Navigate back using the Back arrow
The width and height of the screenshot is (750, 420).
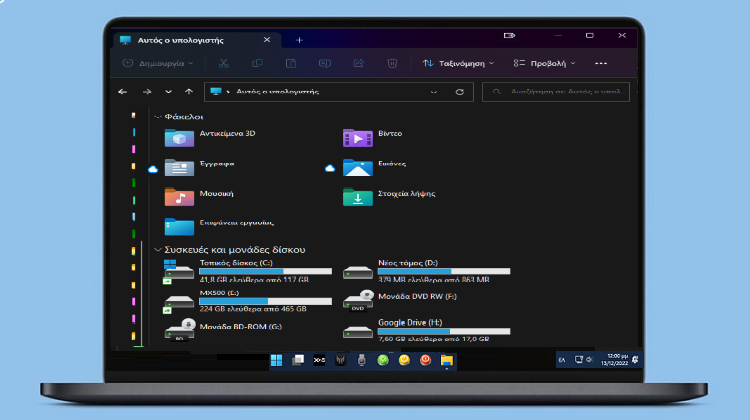(x=123, y=91)
